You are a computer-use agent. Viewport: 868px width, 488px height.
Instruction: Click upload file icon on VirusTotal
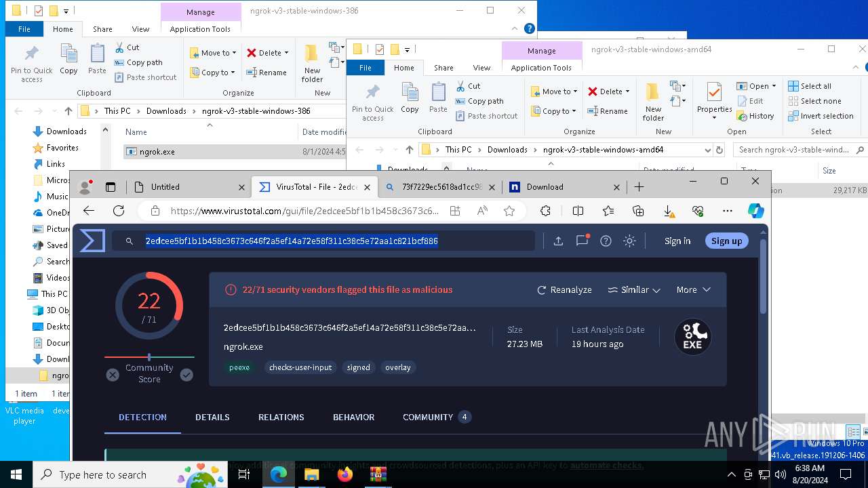coord(558,241)
